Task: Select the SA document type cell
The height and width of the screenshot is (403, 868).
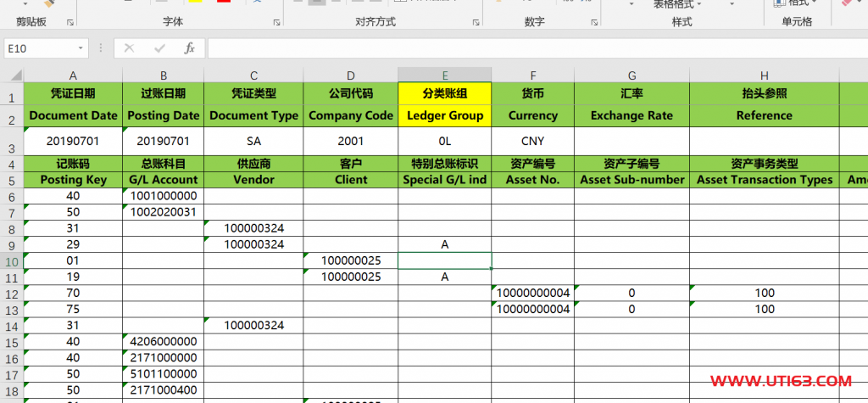Action: [253, 142]
